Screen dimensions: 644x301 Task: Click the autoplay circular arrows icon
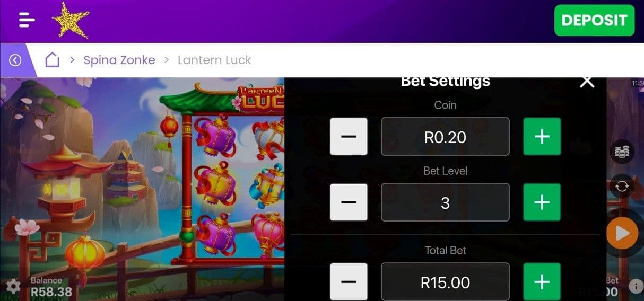[x=622, y=187]
